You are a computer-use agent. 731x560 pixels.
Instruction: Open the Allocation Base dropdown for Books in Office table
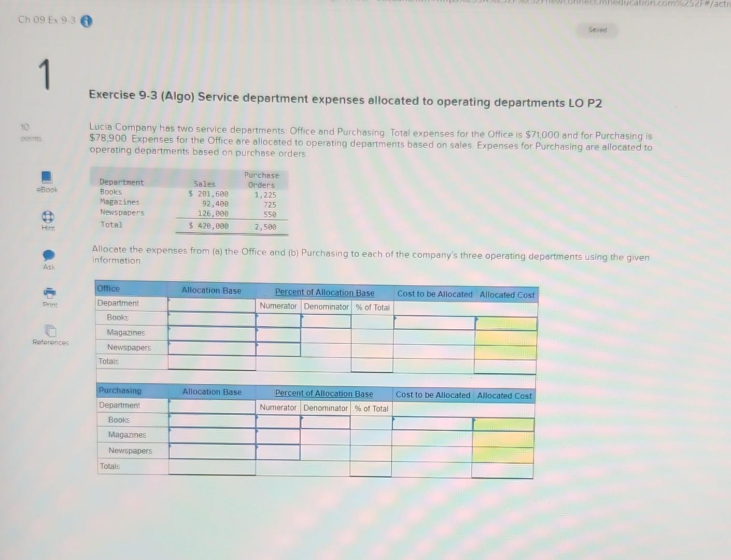[212, 318]
